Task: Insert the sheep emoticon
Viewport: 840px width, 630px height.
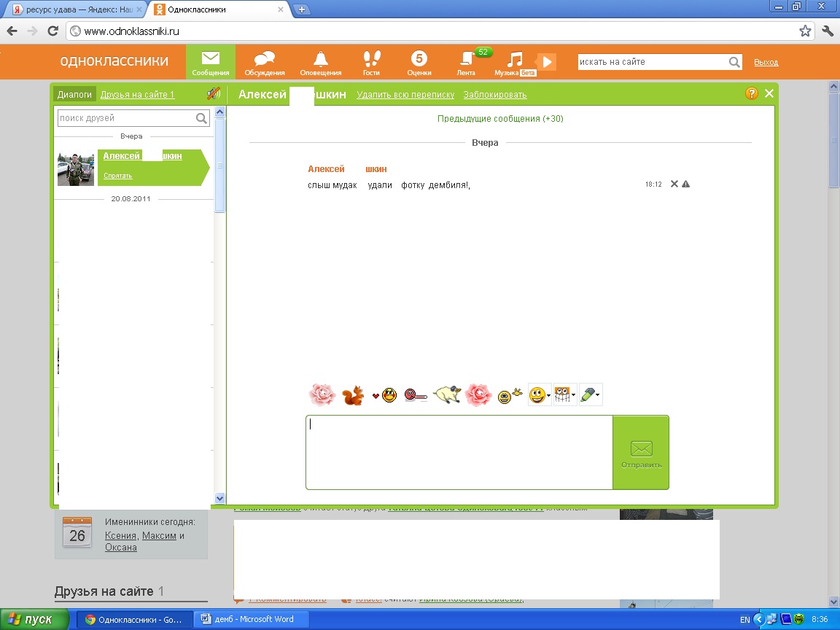Action: click(446, 395)
